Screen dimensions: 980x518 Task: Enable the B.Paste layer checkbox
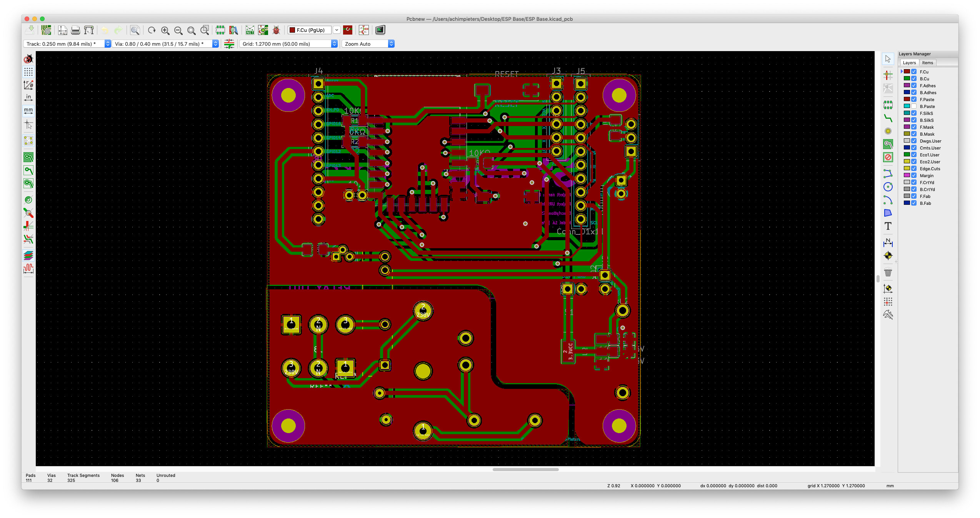pos(914,106)
